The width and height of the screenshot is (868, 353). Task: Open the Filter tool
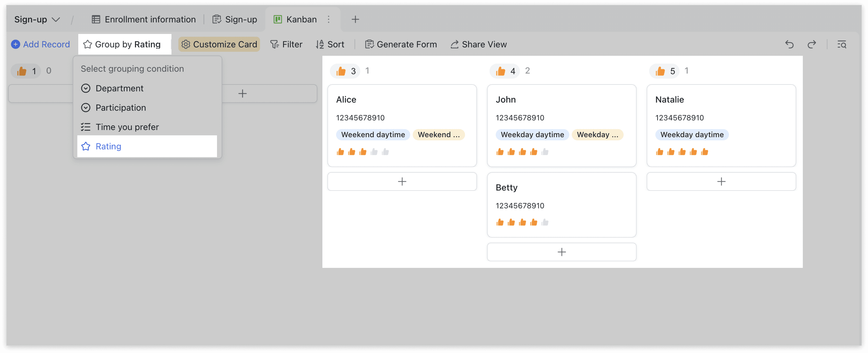286,44
